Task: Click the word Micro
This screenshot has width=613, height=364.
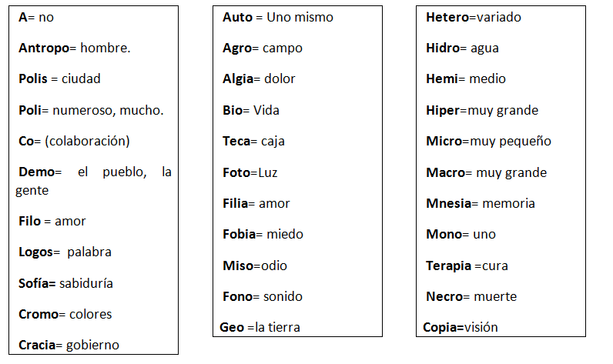Action: click(x=444, y=141)
